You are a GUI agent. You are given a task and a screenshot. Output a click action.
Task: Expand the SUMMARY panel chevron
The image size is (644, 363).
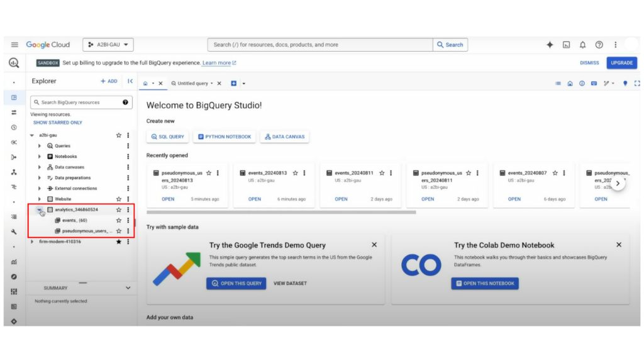click(128, 288)
